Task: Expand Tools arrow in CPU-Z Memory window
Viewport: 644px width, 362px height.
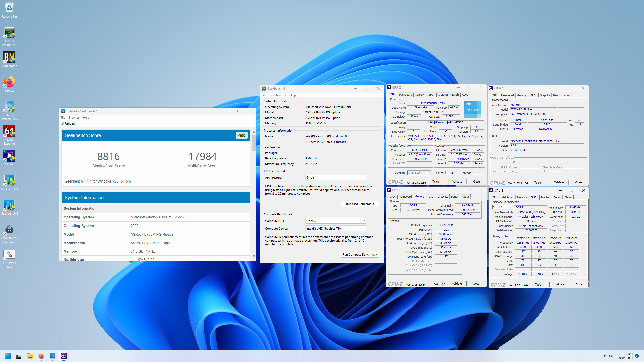Action: (445, 284)
